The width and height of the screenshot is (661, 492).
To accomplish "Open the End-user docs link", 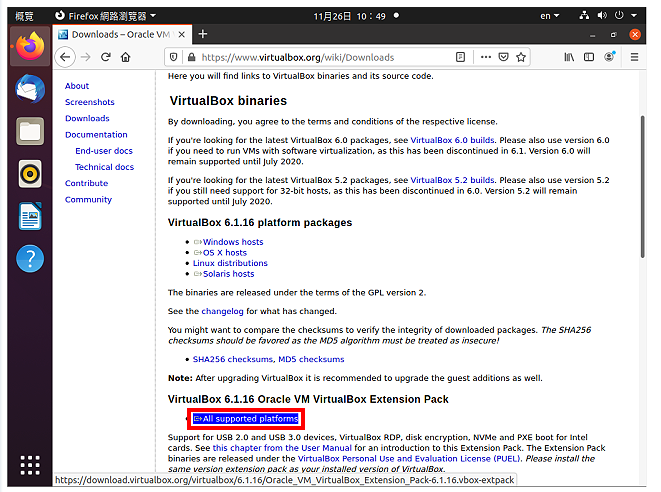I will point(104,151).
